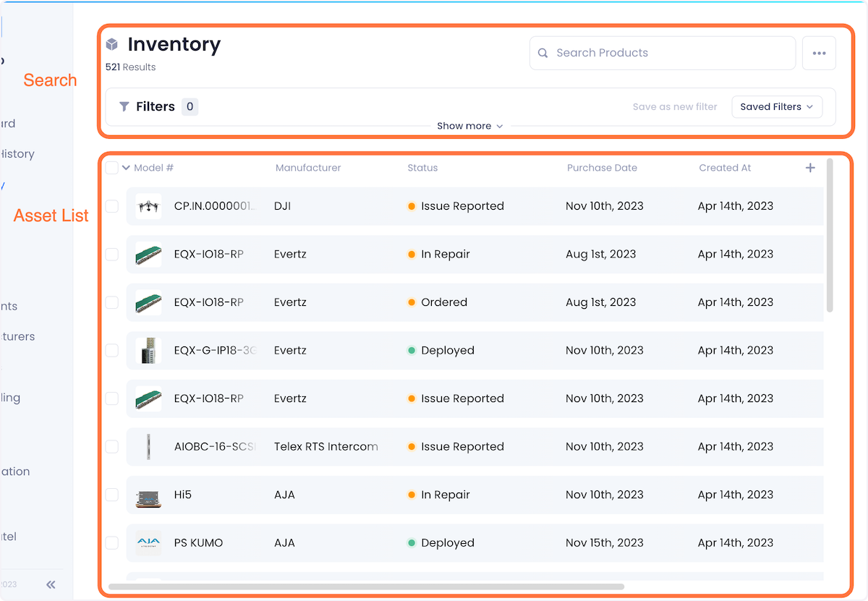Image resolution: width=868 pixels, height=601 pixels.
Task: Click the EQX-G-IP18-3G product thumbnail
Action: [148, 351]
